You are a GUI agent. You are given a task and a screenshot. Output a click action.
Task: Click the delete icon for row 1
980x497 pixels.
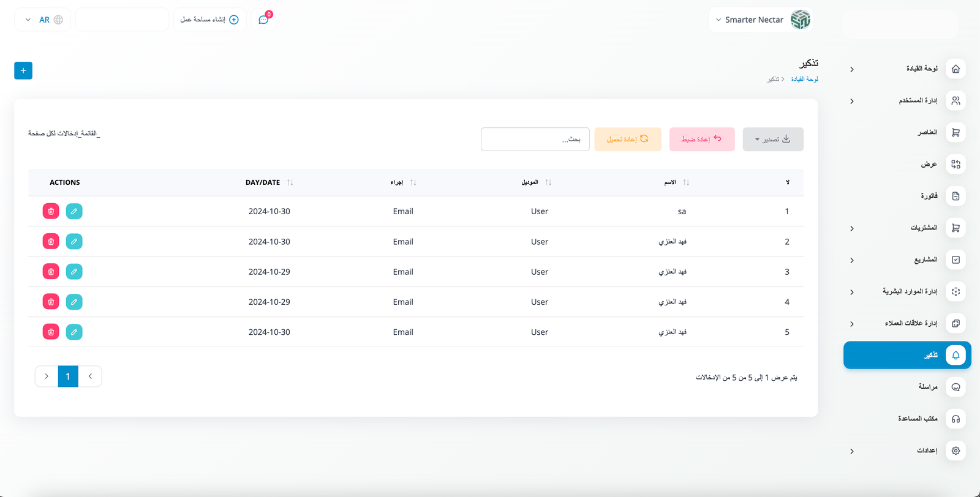[x=51, y=211]
